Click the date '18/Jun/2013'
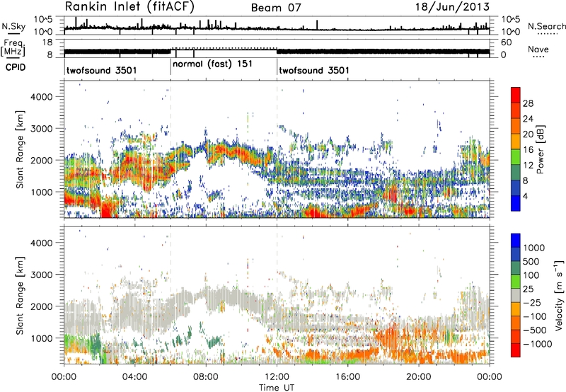The height and width of the screenshot is (392, 566). click(452, 7)
